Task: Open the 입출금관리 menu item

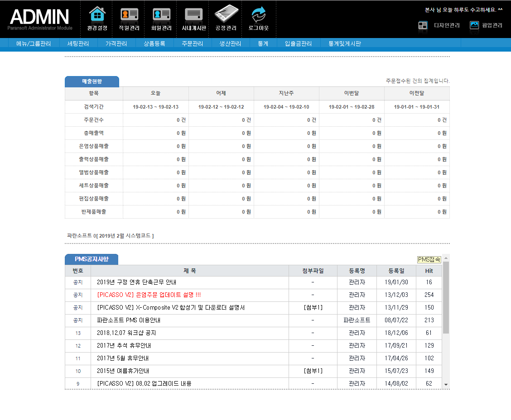Action: point(298,43)
